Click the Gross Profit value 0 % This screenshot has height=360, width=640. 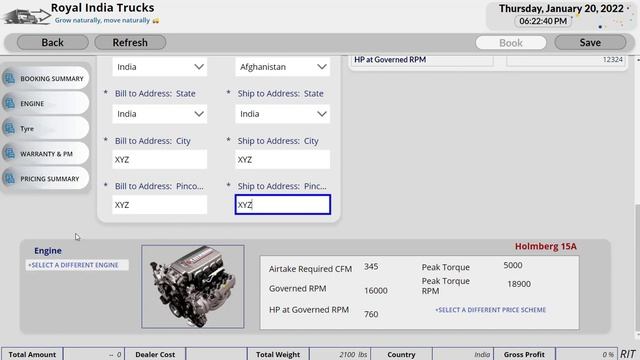608,355
